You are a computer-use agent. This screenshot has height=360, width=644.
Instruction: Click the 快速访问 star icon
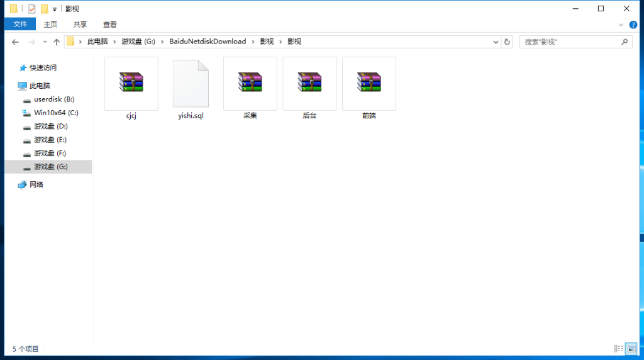click(23, 68)
